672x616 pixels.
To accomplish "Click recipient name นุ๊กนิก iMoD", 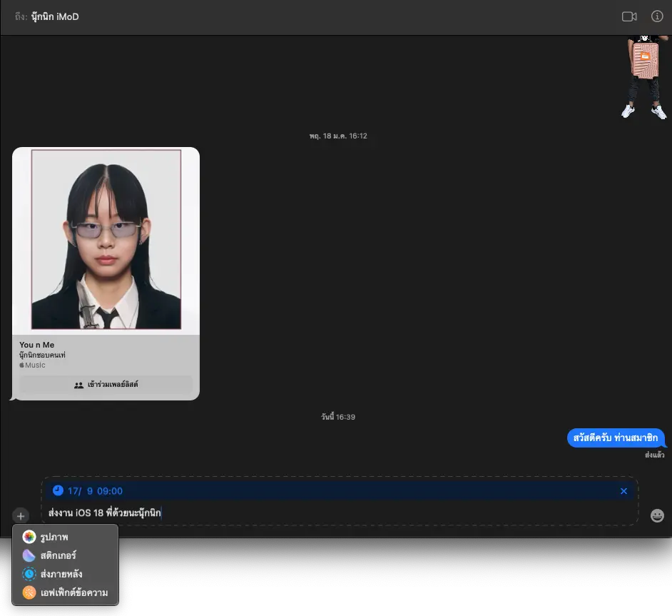I will pos(54,16).
